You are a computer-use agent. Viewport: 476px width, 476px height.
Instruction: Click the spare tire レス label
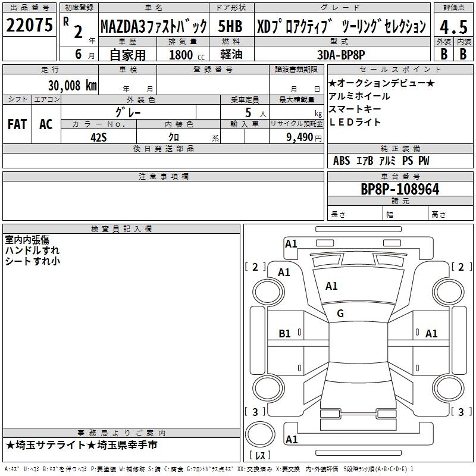[x=260, y=455]
